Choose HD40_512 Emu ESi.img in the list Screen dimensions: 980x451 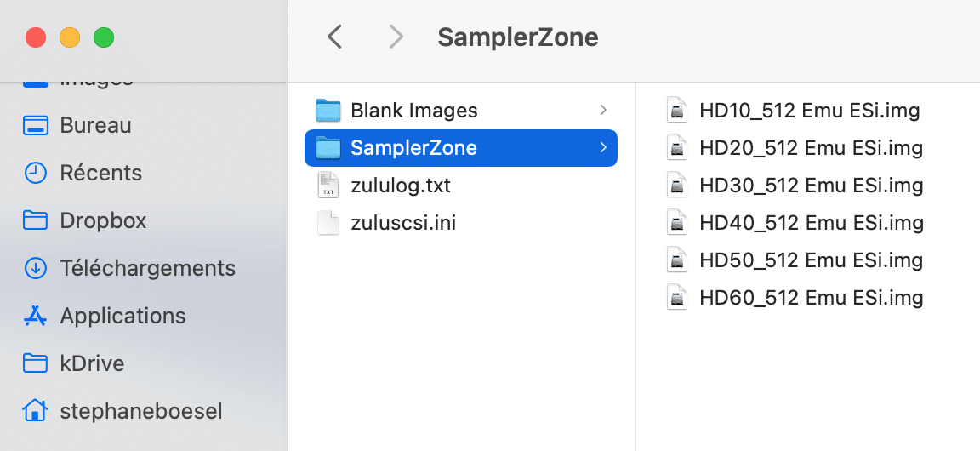[x=811, y=223]
